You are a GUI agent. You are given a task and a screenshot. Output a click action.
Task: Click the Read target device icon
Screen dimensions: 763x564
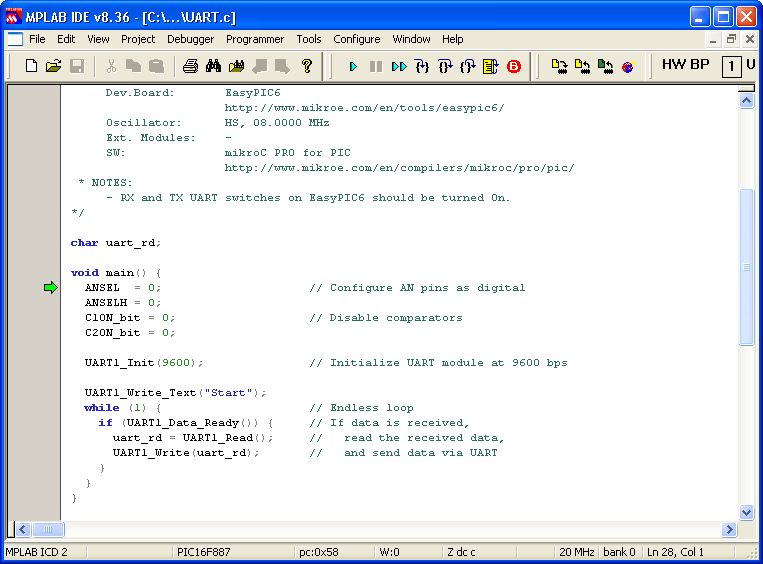582,66
